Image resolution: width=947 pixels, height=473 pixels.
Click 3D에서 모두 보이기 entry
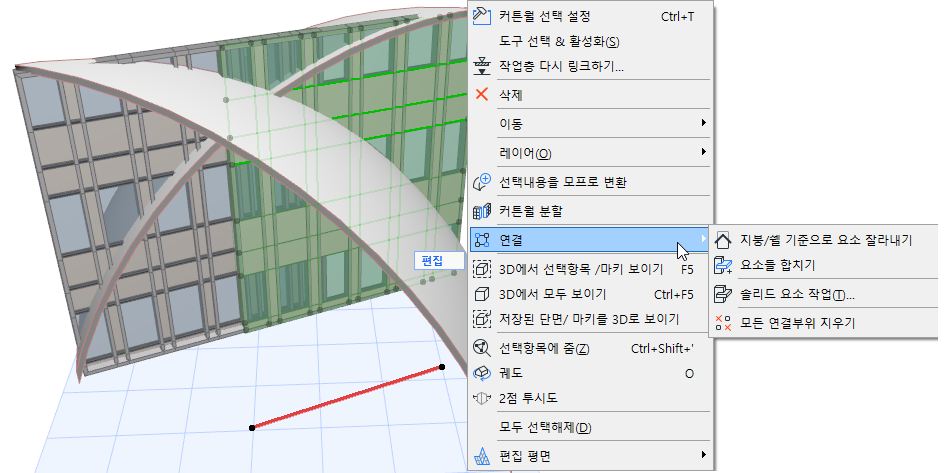point(590,294)
